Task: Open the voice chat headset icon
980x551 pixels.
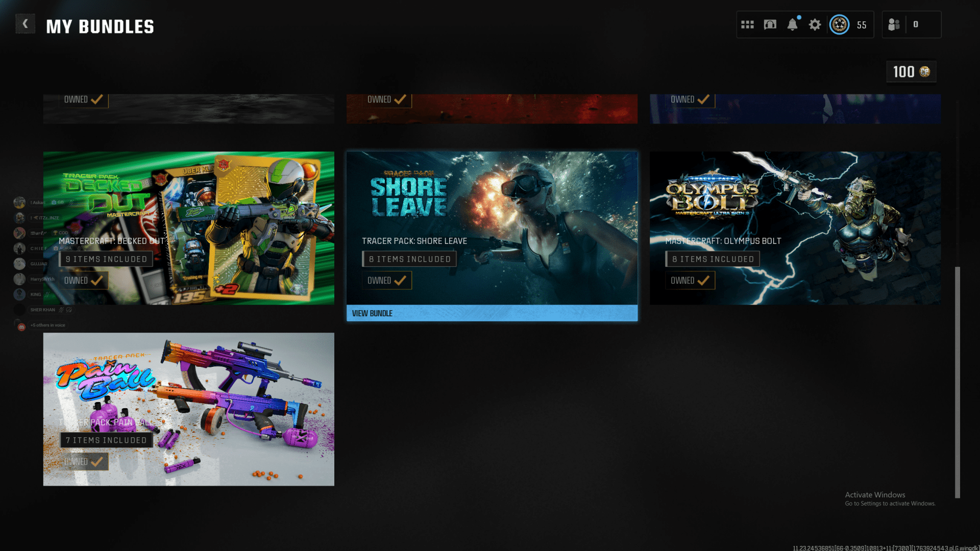Action: click(770, 24)
